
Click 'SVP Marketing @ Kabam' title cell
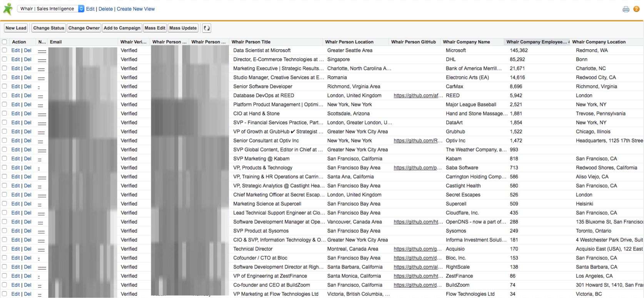[x=261, y=158]
